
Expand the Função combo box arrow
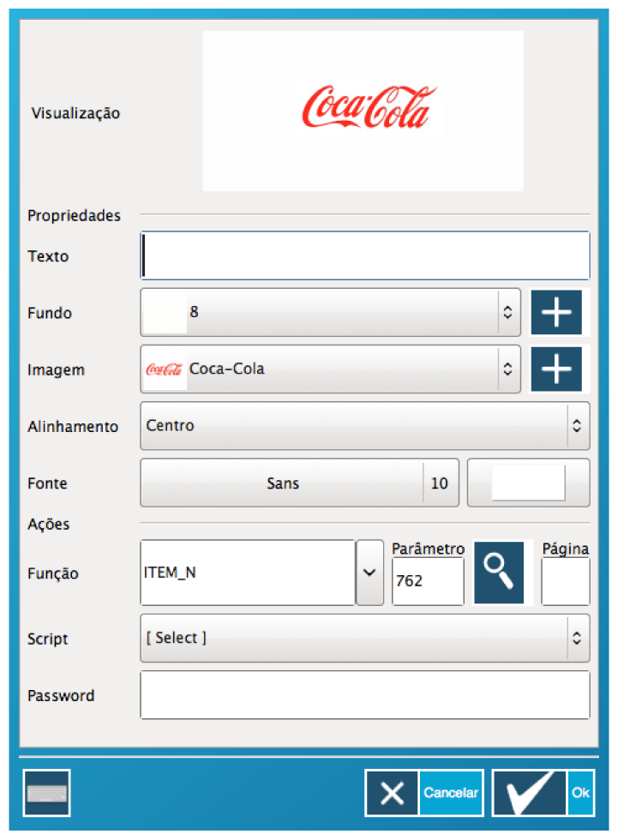coord(369,573)
